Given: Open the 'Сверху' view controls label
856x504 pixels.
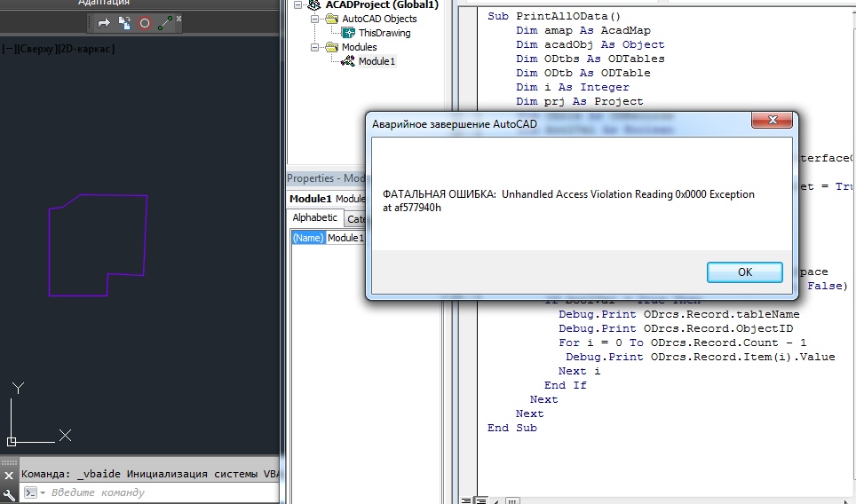Looking at the screenshot, I should click(x=38, y=49).
